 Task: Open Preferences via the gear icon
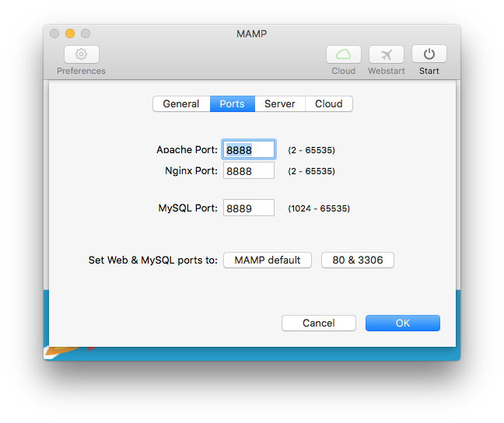82,54
